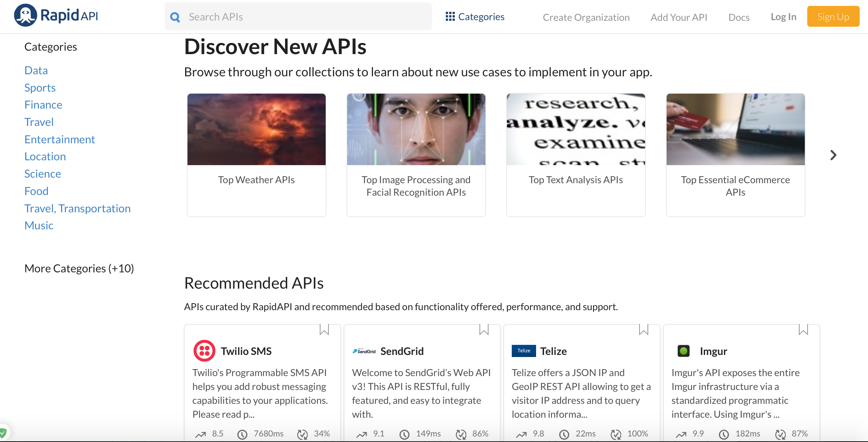This screenshot has height=442, width=868.
Task: Open the Imgur API title
Action: tap(713, 351)
